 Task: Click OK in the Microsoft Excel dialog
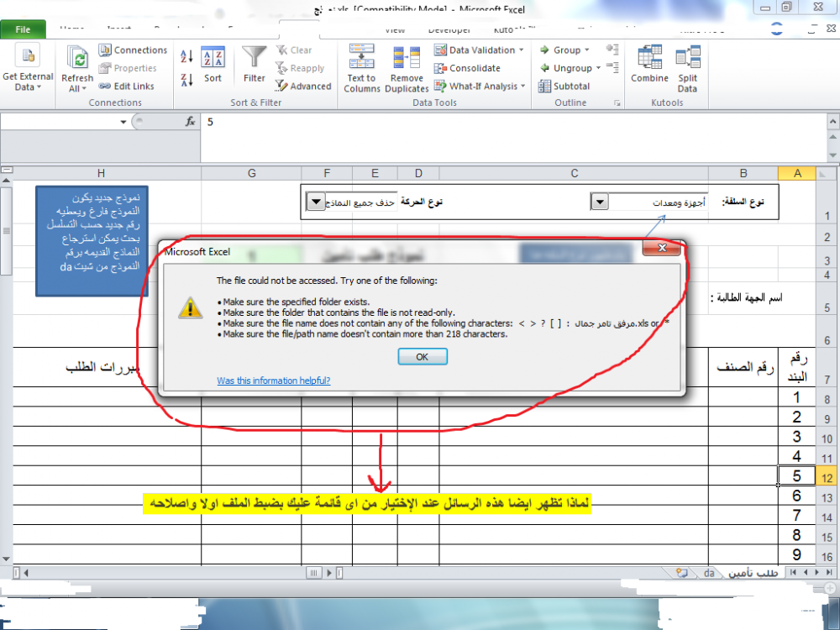tap(423, 357)
